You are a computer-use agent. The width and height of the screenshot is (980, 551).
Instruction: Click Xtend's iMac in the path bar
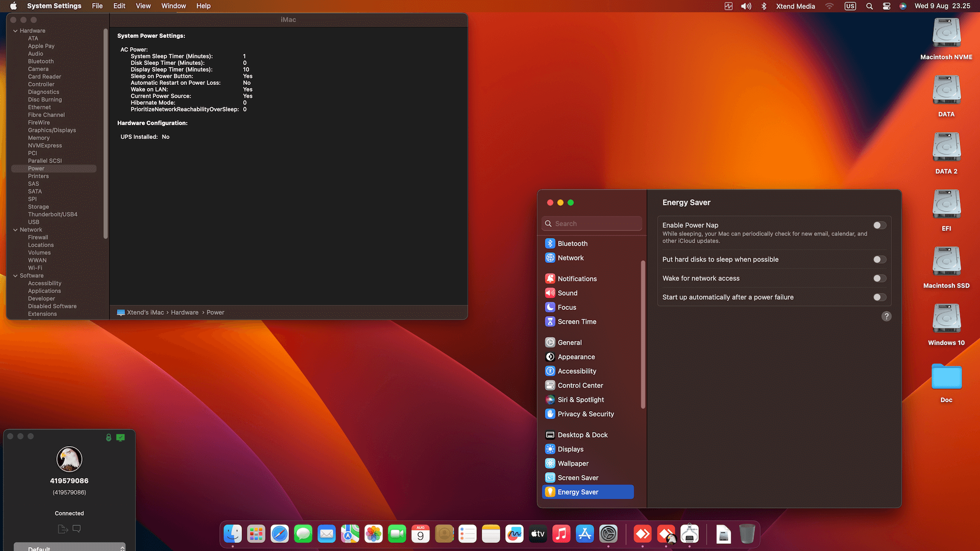coord(140,313)
